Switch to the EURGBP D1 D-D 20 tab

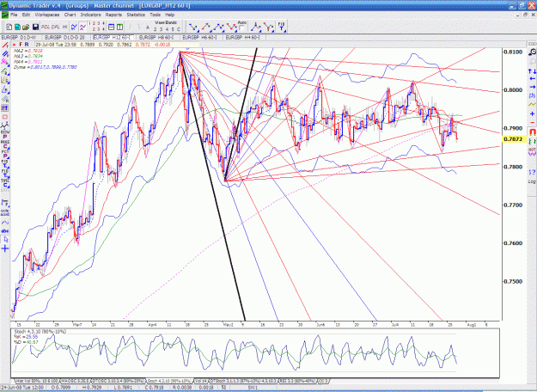(64, 37)
